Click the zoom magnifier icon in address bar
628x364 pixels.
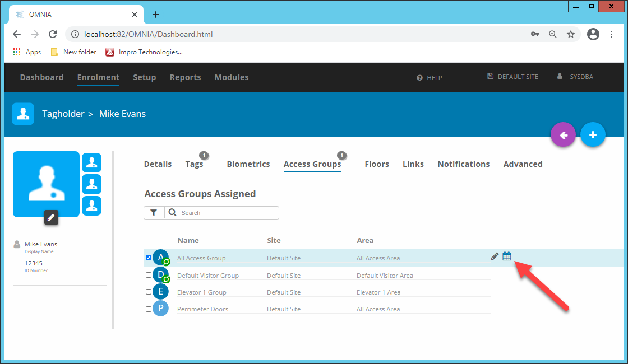click(x=553, y=34)
